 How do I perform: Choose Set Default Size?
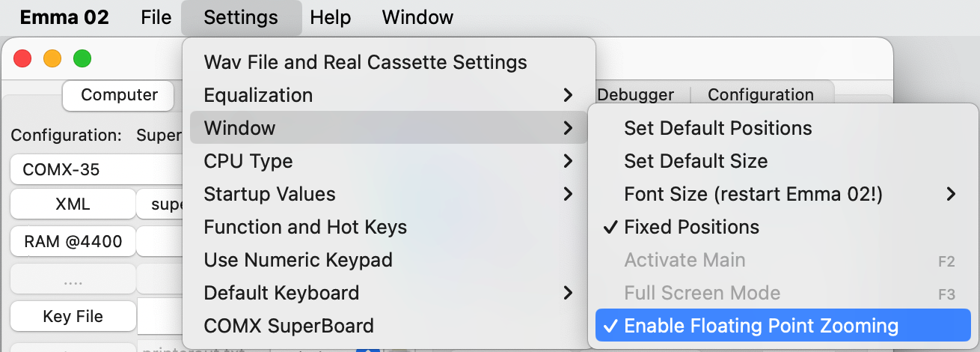click(696, 161)
